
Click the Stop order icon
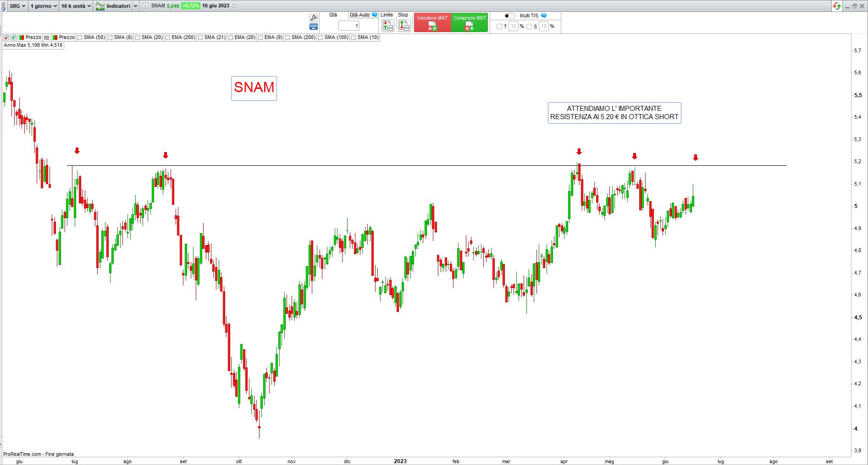[404, 26]
